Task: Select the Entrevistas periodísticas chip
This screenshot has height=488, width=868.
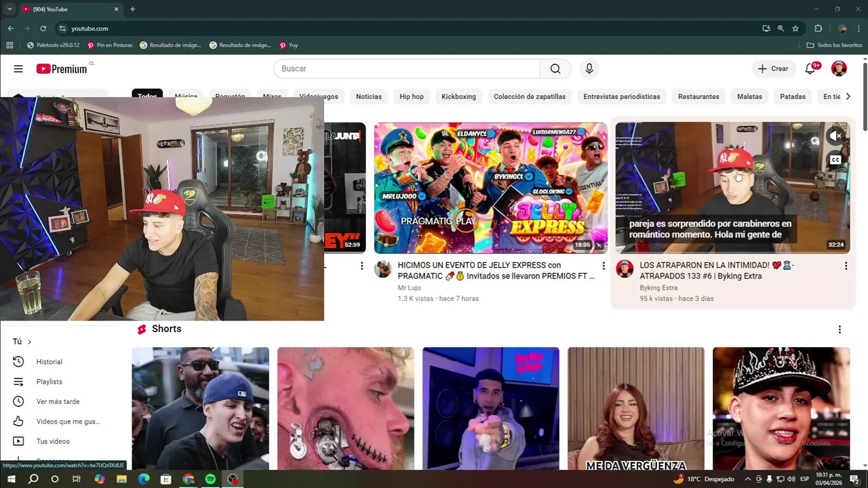Action: pyautogui.click(x=622, y=96)
